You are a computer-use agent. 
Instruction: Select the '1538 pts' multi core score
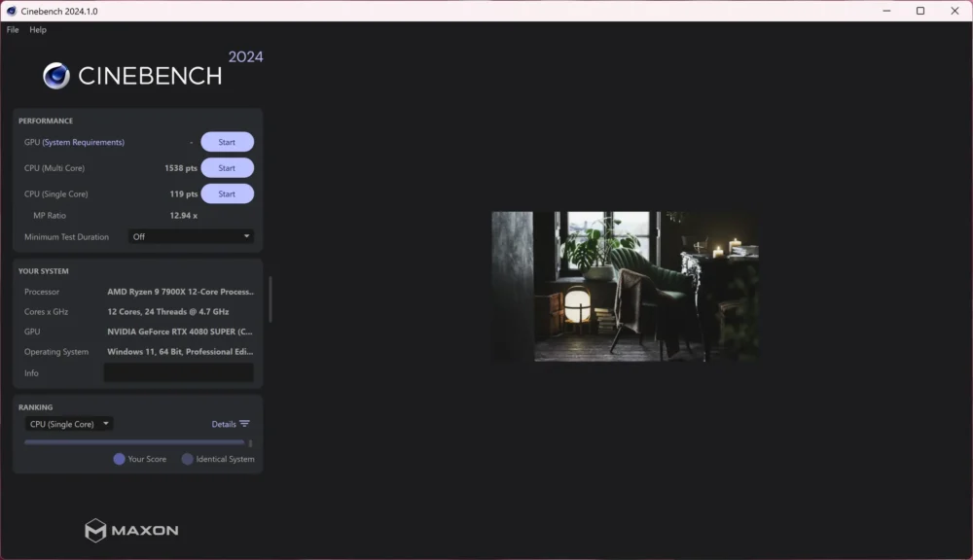tap(181, 168)
